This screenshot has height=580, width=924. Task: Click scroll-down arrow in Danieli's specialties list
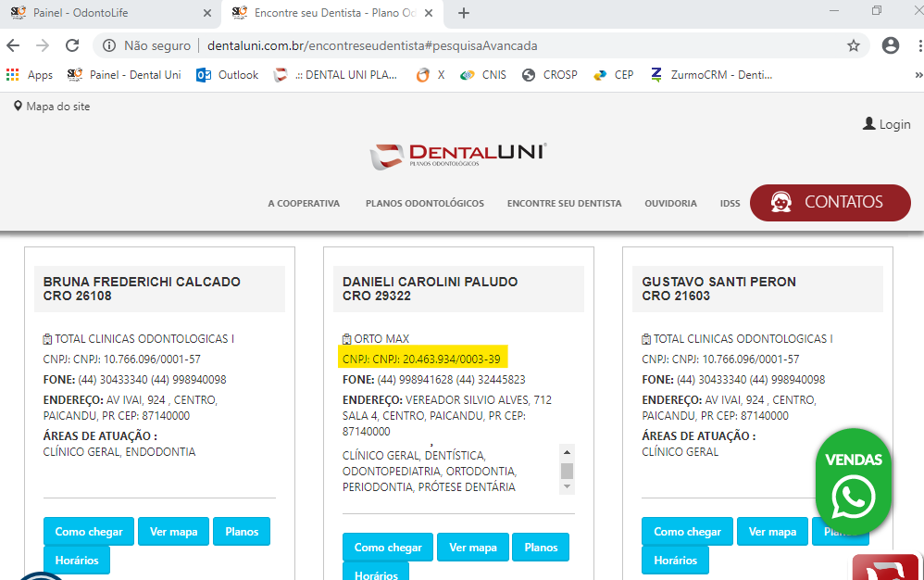567,486
